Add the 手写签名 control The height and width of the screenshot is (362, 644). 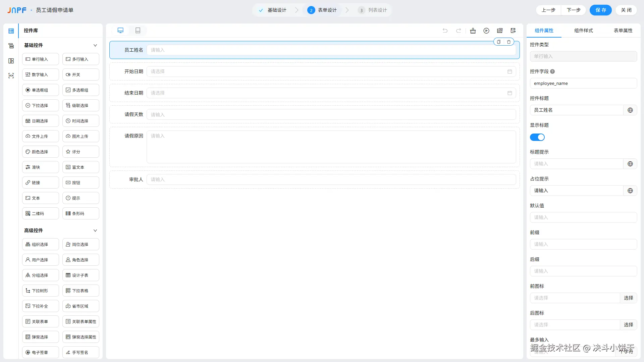(81, 352)
